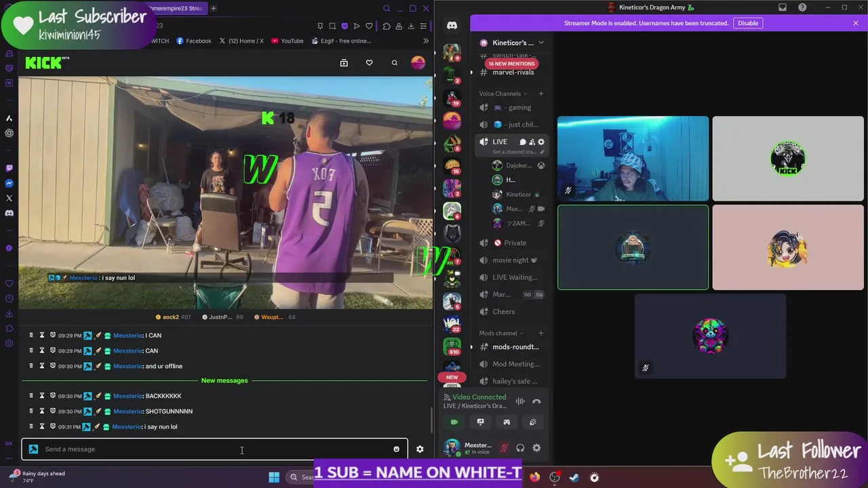Viewport: 868px width, 488px height.
Task: Open noise suppression icon in Discord voice panel
Action: (520, 401)
